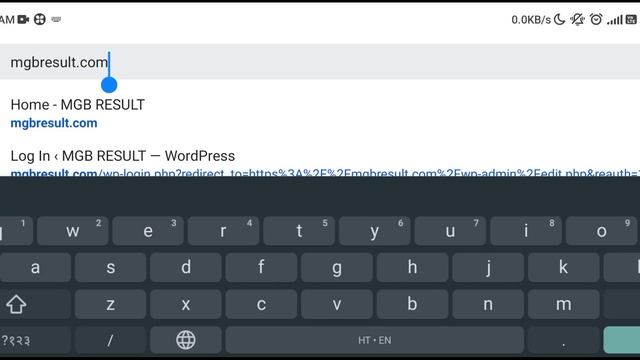This screenshot has height=360, width=640.
Task: Tap the letter w key
Action: click(x=73, y=231)
